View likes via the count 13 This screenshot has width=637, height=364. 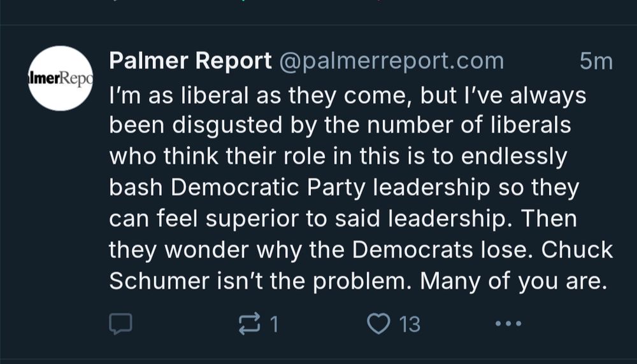pos(410,325)
